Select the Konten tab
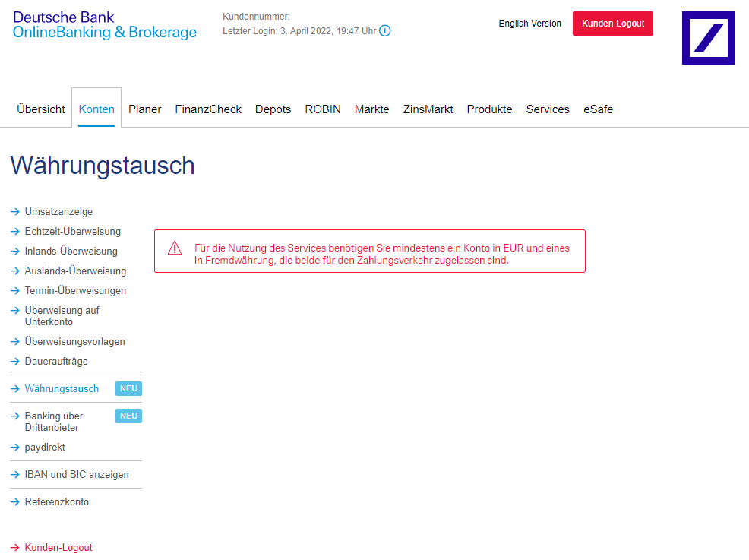 click(x=96, y=109)
